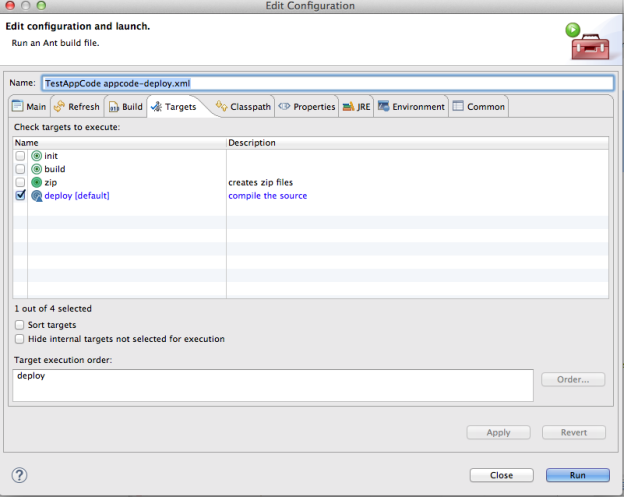Enable the init target checkbox
This screenshot has height=497, width=624.
tap(21, 156)
